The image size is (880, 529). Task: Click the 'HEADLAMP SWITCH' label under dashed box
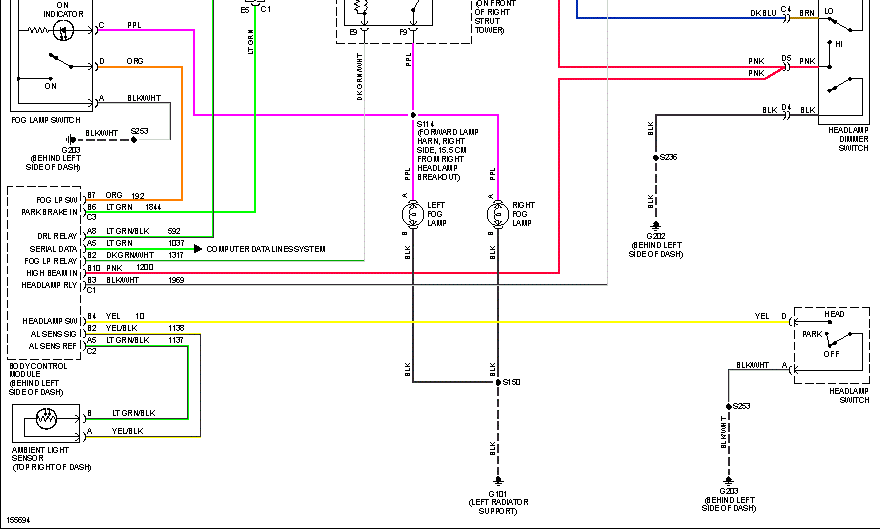tap(849, 395)
